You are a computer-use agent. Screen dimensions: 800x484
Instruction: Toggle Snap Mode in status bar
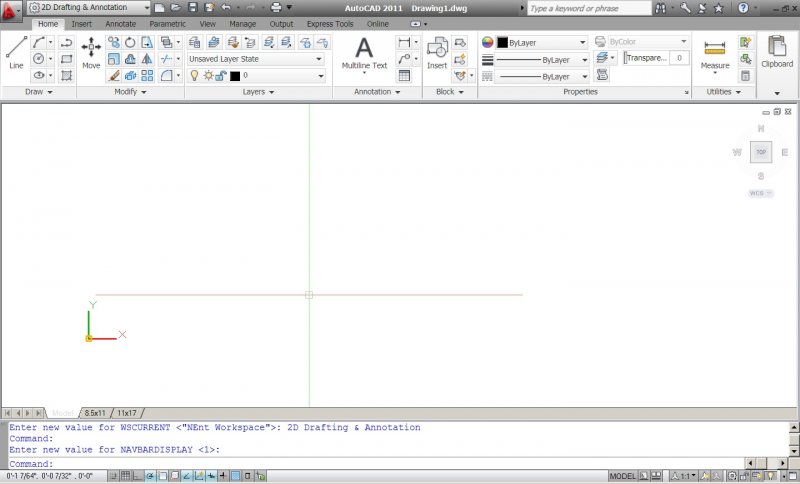pyautogui.click(x=113, y=476)
